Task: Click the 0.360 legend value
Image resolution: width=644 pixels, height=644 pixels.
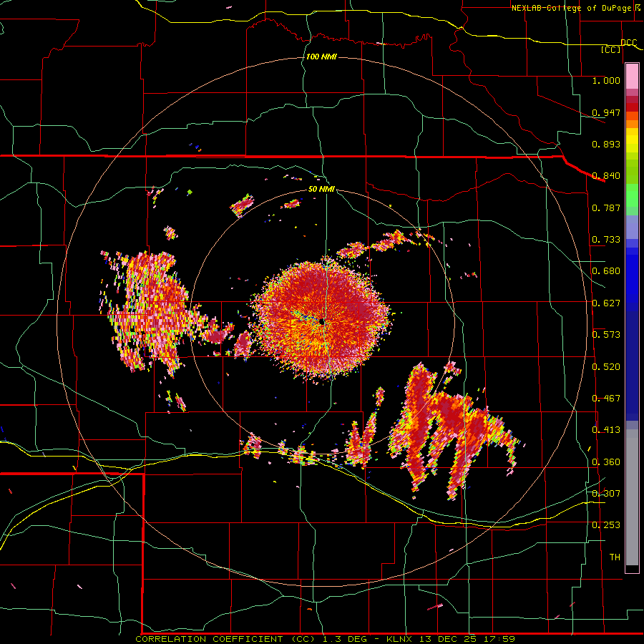Action: coord(606,462)
